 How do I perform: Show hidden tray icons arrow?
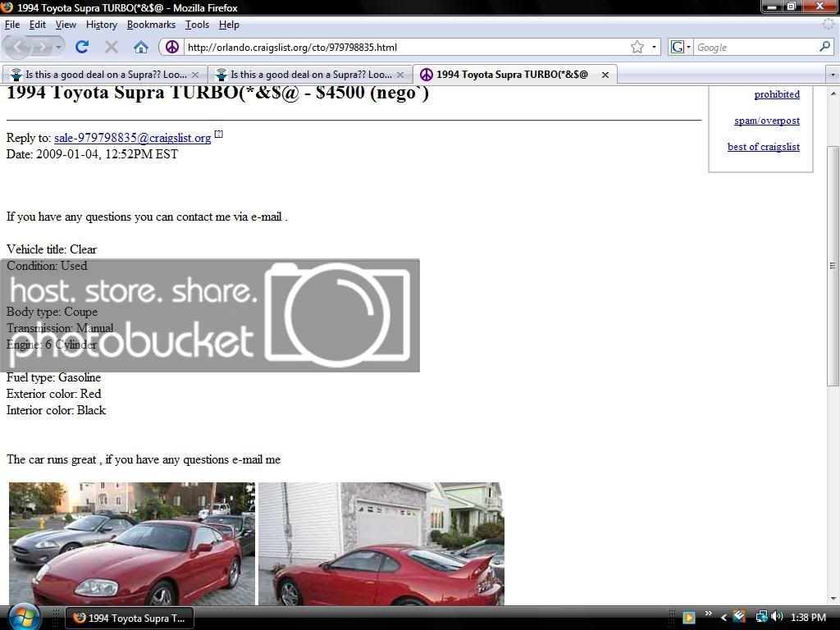point(724,618)
